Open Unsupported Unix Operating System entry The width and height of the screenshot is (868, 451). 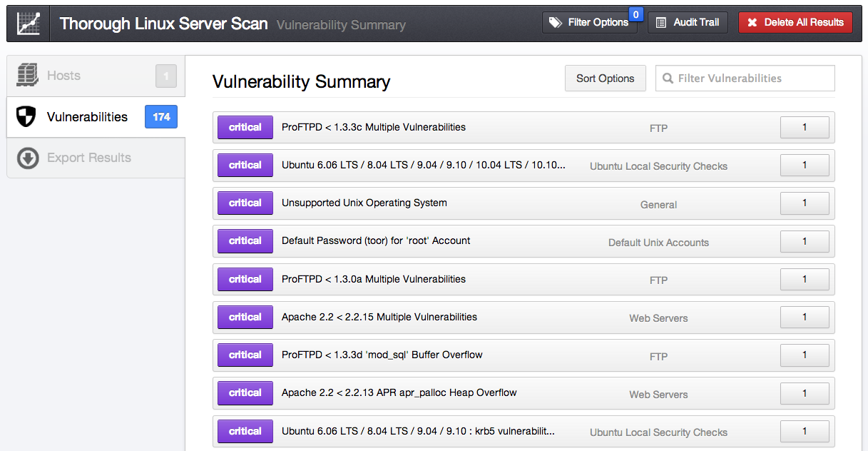[524, 203]
